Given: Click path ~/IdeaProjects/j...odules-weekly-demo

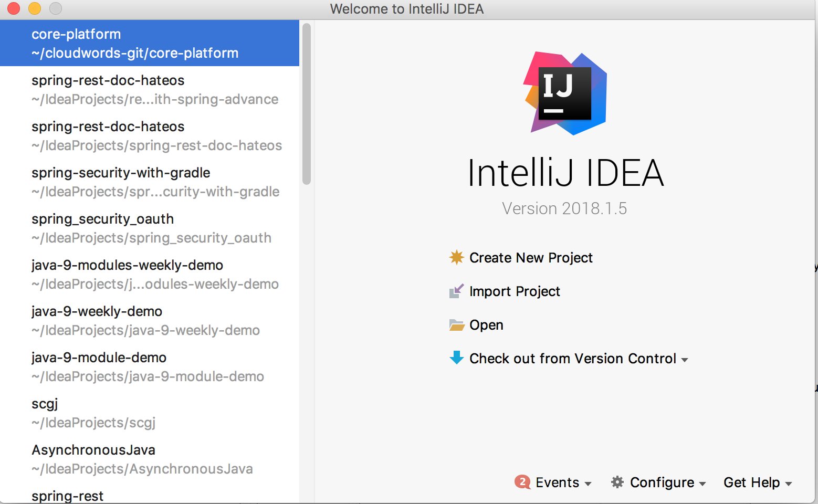Looking at the screenshot, I should (x=155, y=284).
